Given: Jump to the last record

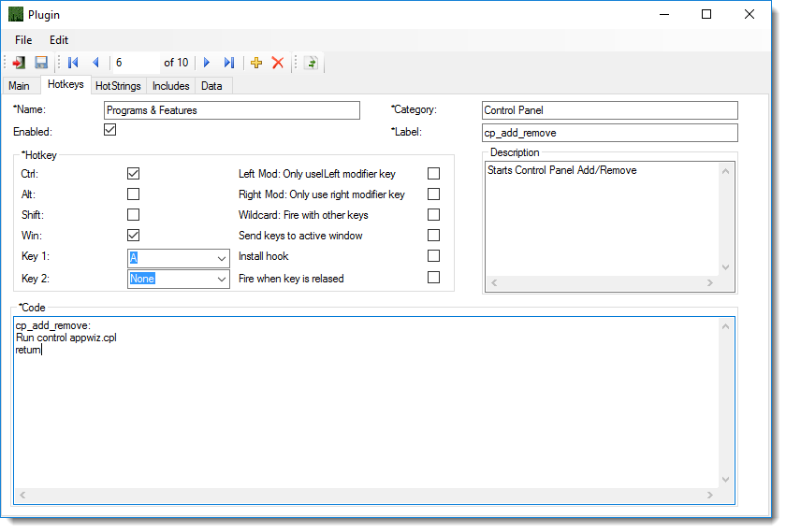Looking at the screenshot, I should (x=229, y=63).
